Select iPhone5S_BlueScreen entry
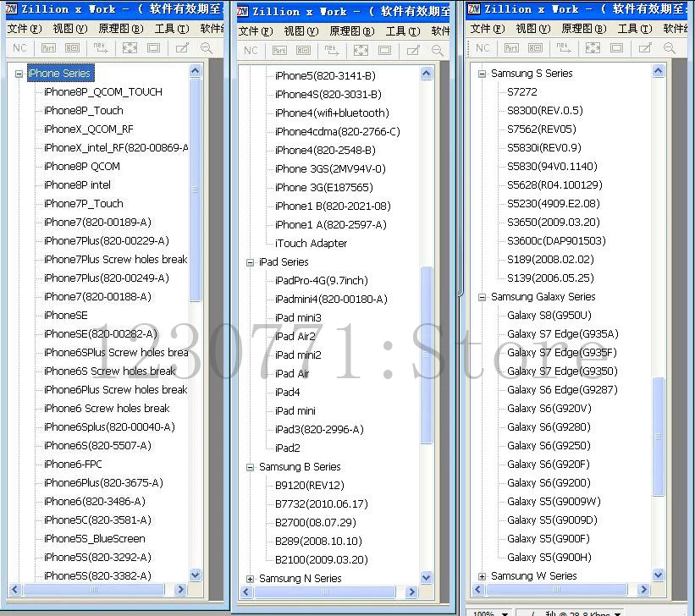Image resolution: width=695 pixels, height=616 pixels. coord(95,539)
